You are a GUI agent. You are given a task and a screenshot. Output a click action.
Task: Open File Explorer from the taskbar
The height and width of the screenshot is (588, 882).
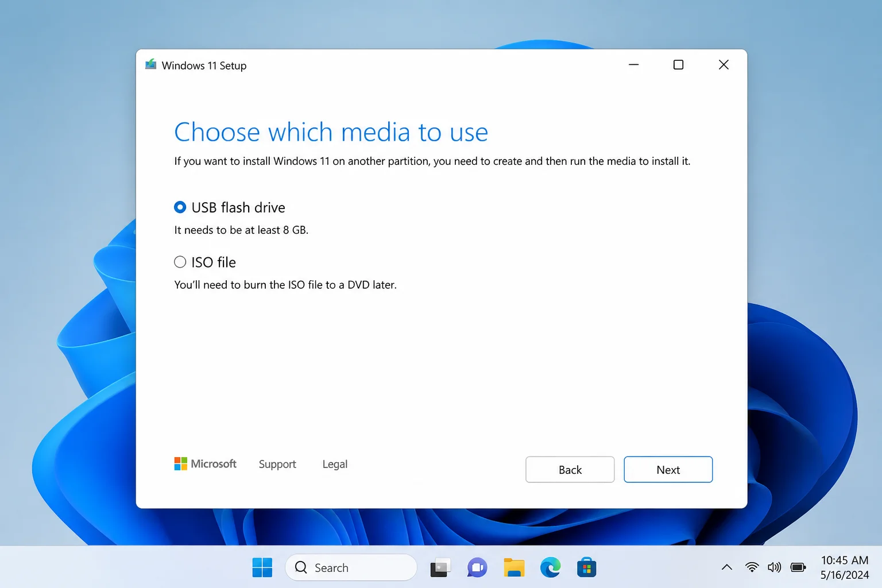[x=514, y=568]
